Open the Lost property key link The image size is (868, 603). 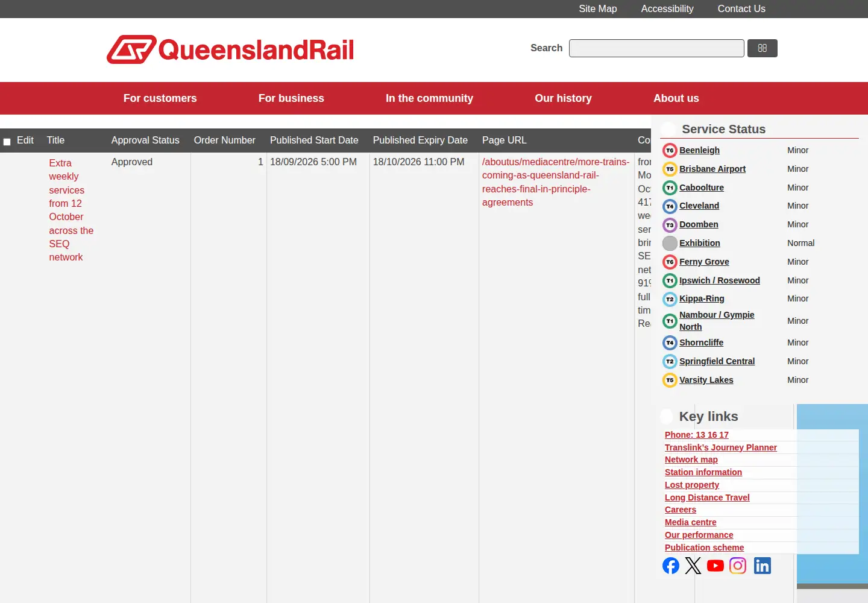point(692,485)
